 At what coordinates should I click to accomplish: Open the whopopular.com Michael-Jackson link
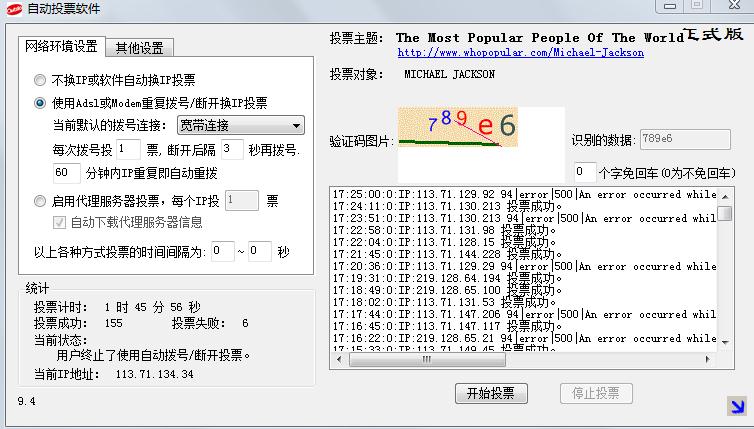520,52
